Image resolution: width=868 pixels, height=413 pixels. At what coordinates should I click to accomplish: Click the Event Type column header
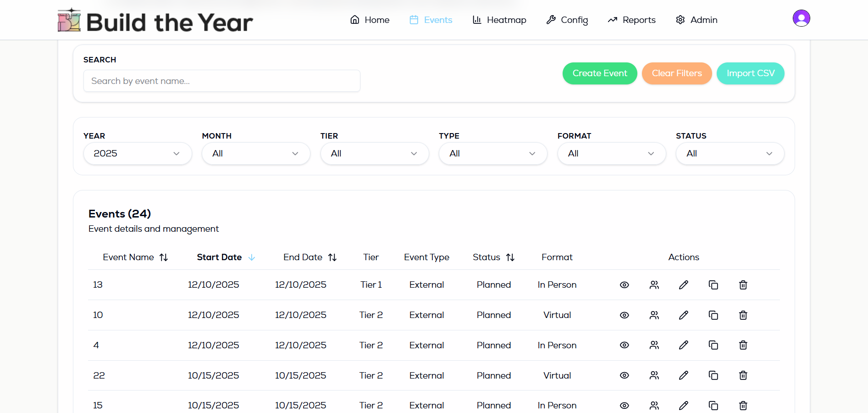pyautogui.click(x=426, y=257)
